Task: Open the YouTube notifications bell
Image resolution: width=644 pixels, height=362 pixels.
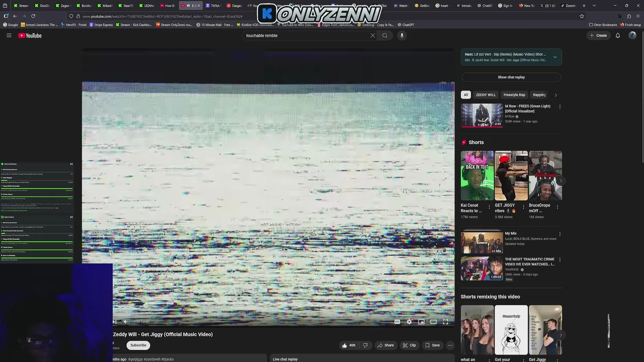Action: (618, 36)
